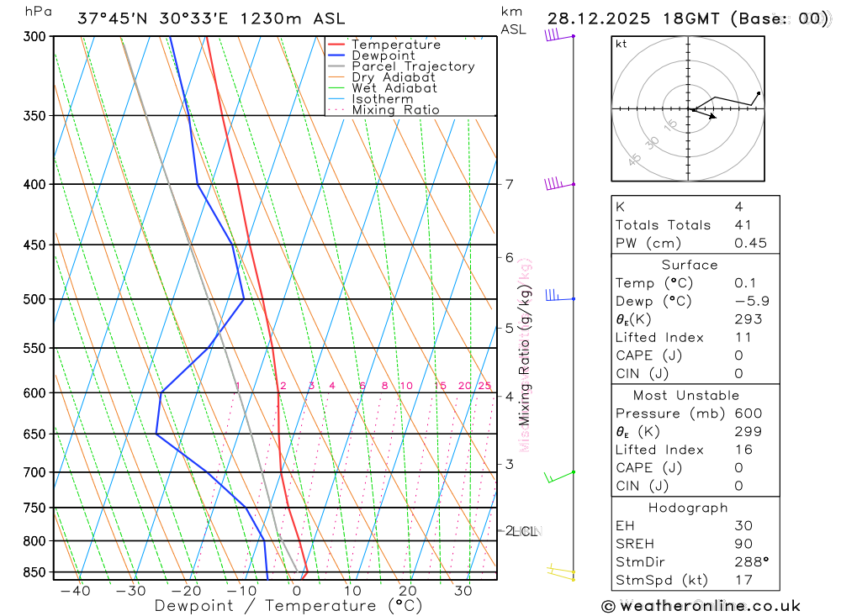The image size is (841, 616).
Task: Click the StmDir value 288°
Action: pos(751,562)
